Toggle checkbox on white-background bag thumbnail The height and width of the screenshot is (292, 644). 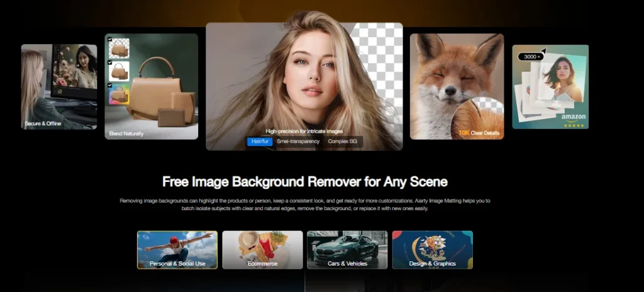(x=110, y=62)
